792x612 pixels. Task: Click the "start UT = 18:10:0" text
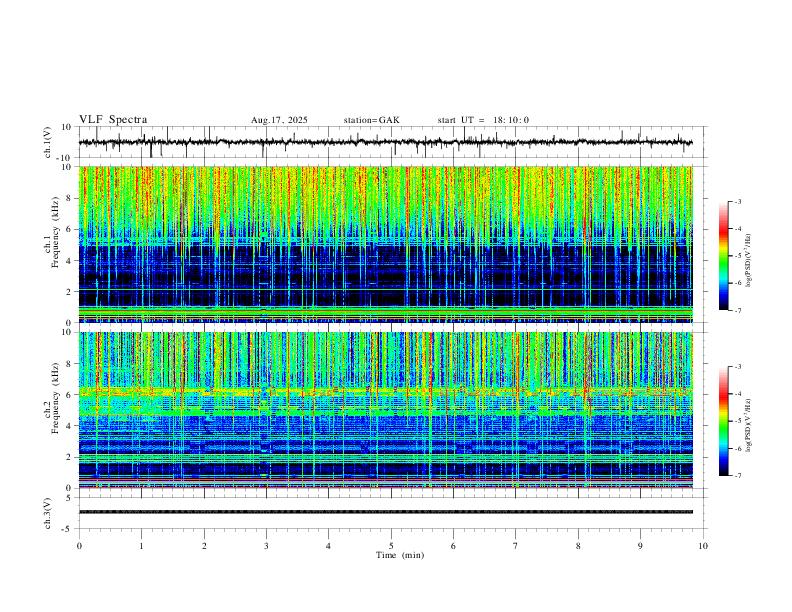(483, 120)
